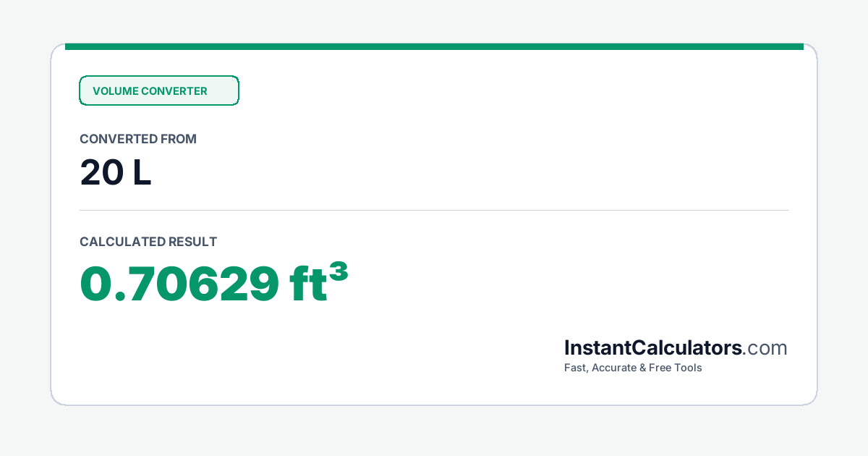Click the green top accent bar
The height and width of the screenshot is (456, 868).
pos(434,46)
